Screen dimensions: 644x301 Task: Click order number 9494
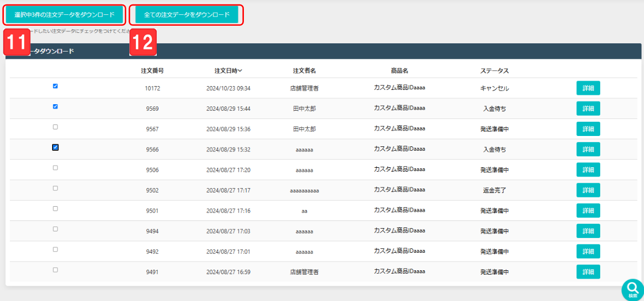click(152, 231)
